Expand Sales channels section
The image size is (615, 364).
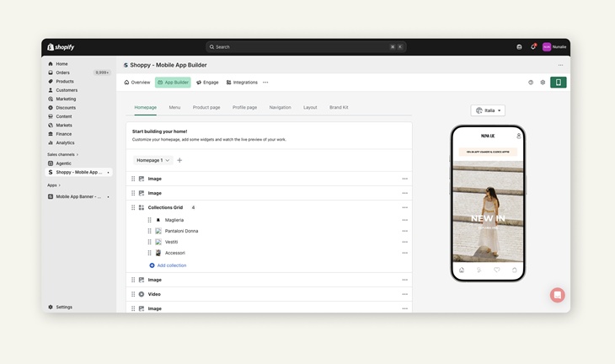tap(62, 154)
